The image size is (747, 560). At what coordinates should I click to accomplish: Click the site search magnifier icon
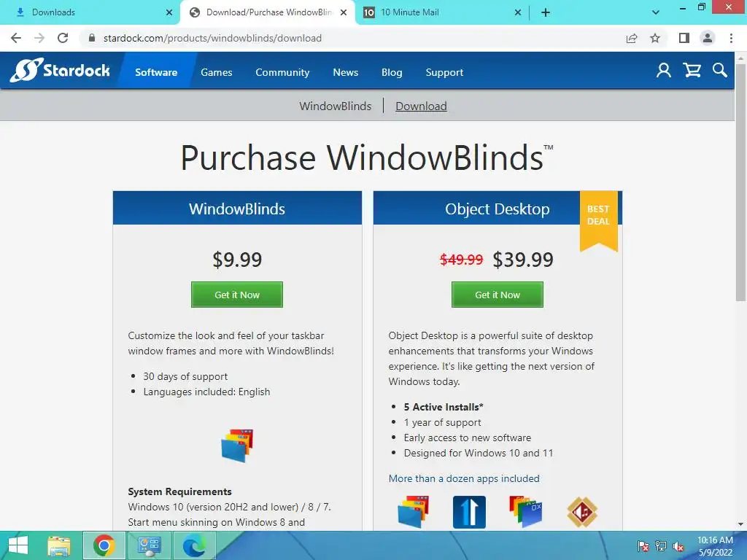[x=720, y=71]
